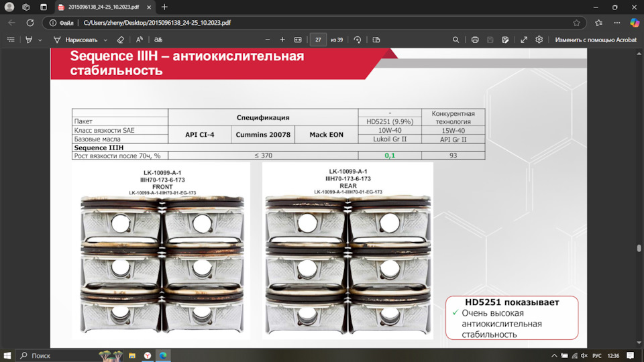
Task: Open a new browser tab
Action: click(x=164, y=7)
